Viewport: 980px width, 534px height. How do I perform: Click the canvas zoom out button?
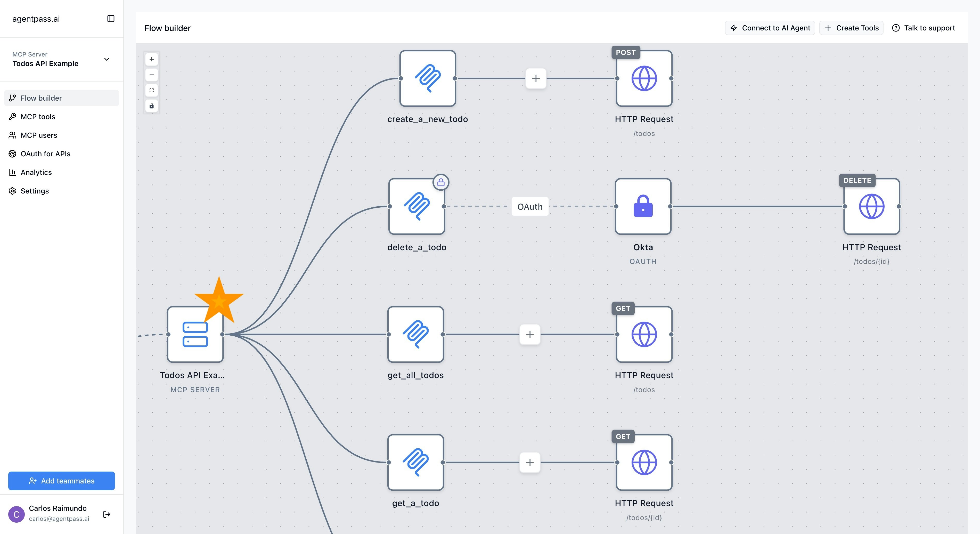151,75
